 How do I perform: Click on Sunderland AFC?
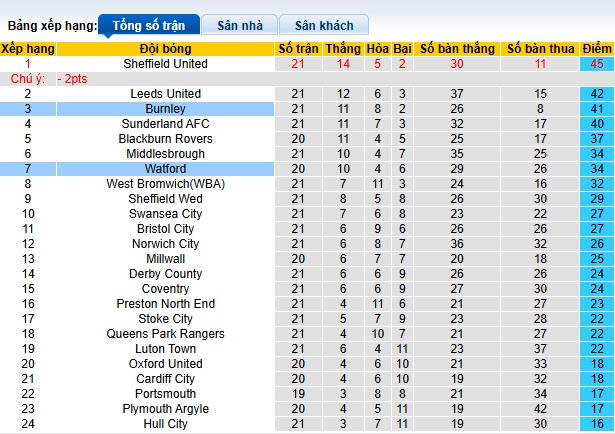166,124
